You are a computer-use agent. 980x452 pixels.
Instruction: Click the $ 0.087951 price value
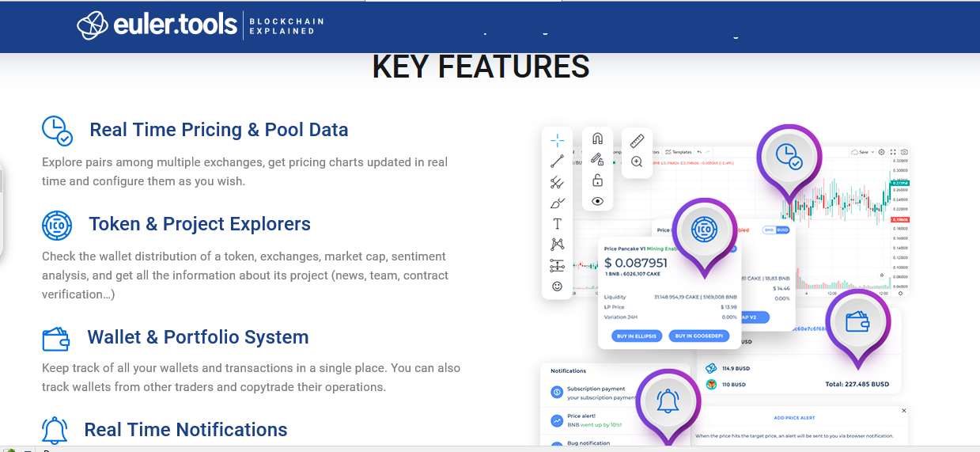coord(636,264)
